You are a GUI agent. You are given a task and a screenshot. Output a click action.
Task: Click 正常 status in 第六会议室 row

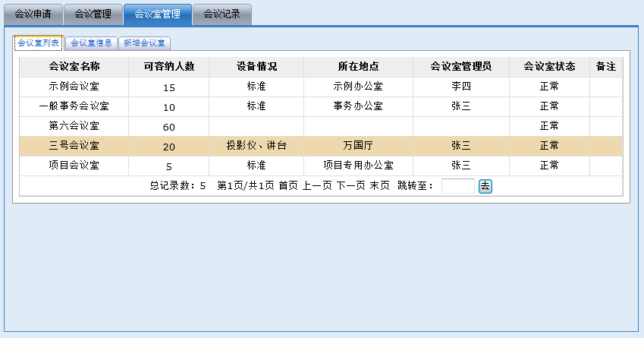[x=549, y=126]
